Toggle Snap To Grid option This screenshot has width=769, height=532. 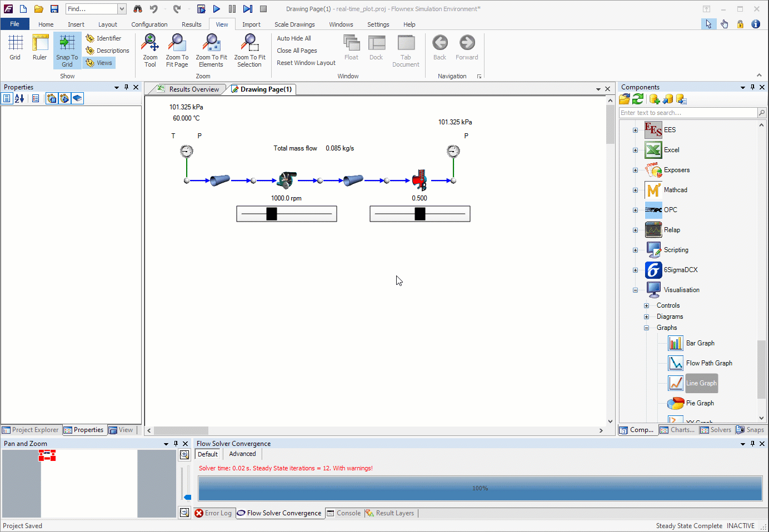(x=67, y=50)
